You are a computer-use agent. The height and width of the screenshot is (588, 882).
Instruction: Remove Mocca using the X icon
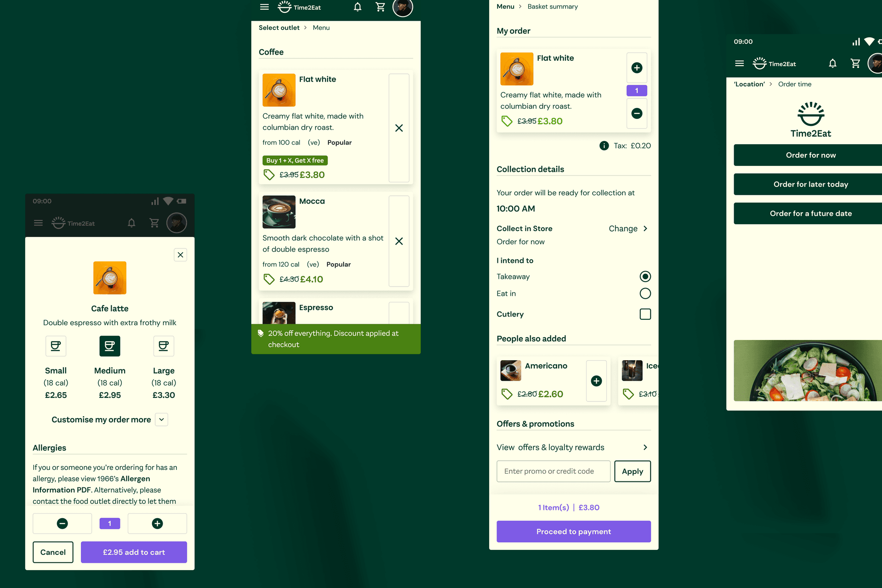pos(399,241)
